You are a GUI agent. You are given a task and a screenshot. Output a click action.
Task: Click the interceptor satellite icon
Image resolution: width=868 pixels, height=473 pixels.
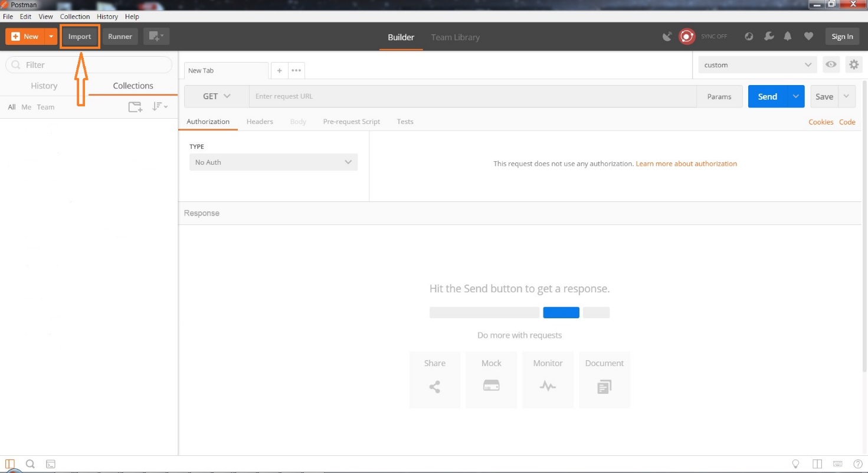pyautogui.click(x=667, y=37)
